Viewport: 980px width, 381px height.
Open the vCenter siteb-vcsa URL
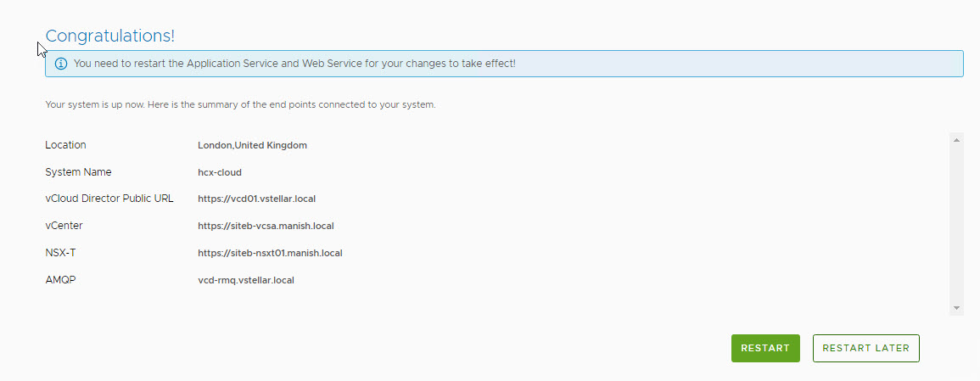[266, 226]
